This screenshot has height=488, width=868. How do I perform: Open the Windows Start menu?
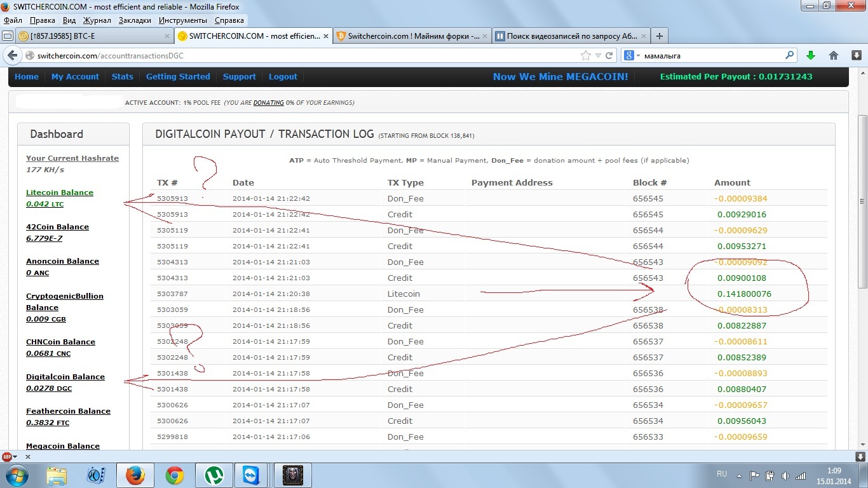16,475
